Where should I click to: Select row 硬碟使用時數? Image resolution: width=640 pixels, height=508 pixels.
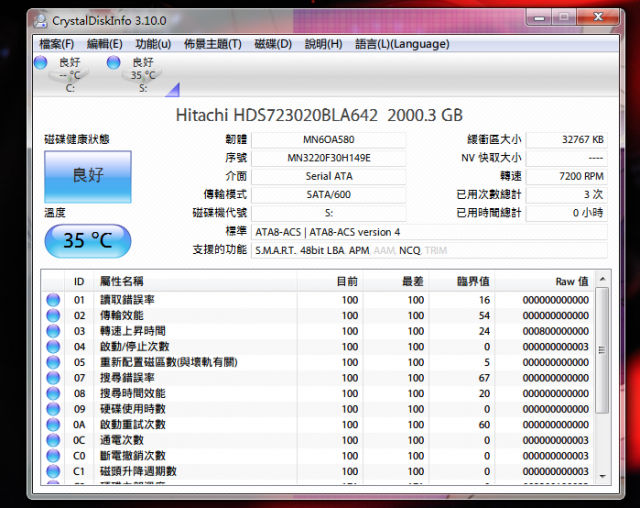318,409
